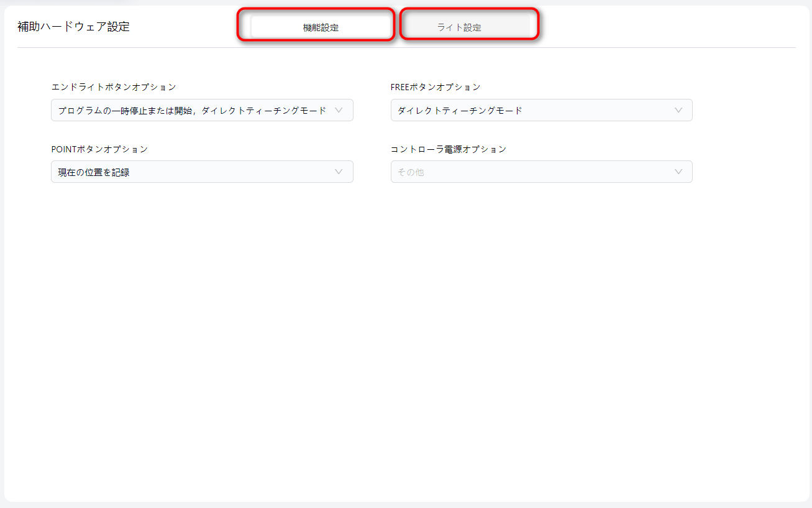This screenshot has width=812, height=508.
Task: Open the ライト設定 tab
Action: (x=459, y=27)
